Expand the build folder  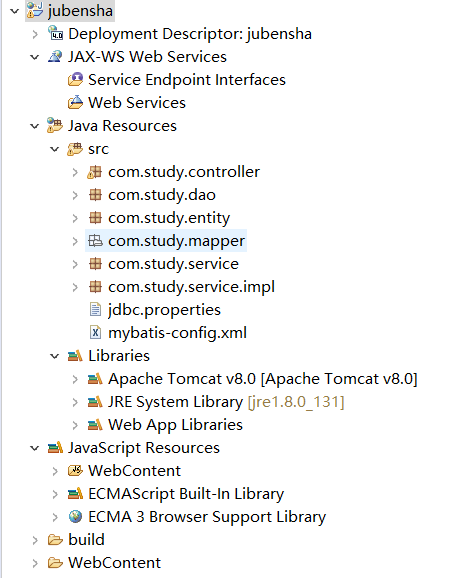click(x=35, y=540)
